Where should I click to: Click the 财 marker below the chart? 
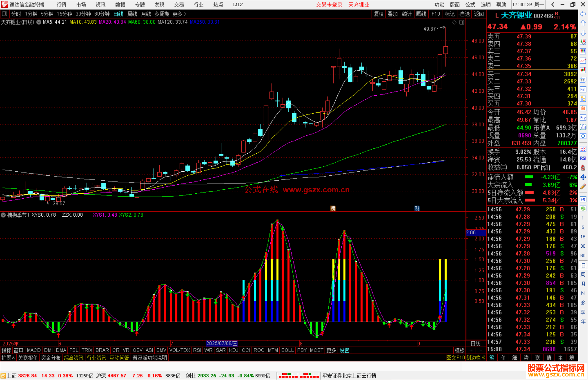point(417,208)
